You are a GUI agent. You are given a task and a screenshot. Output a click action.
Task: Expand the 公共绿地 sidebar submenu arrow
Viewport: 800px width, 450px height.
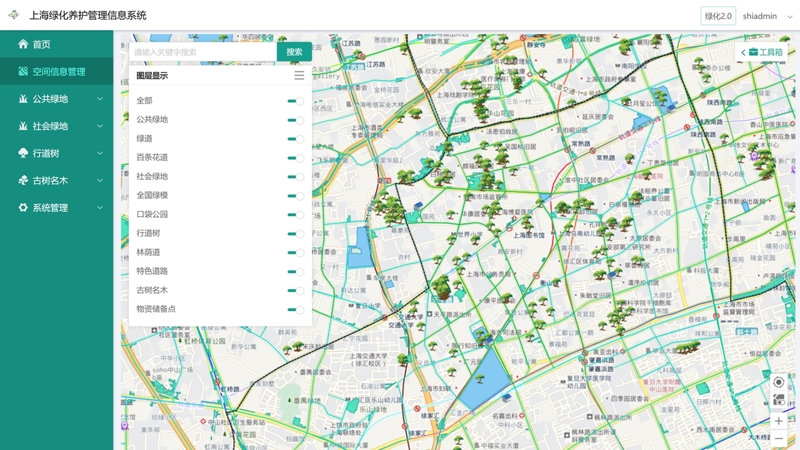pyautogui.click(x=100, y=99)
